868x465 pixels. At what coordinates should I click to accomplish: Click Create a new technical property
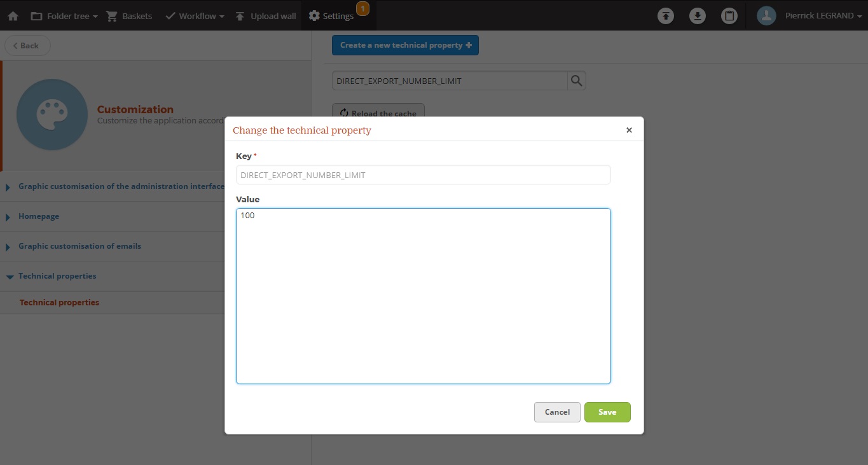click(x=405, y=45)
